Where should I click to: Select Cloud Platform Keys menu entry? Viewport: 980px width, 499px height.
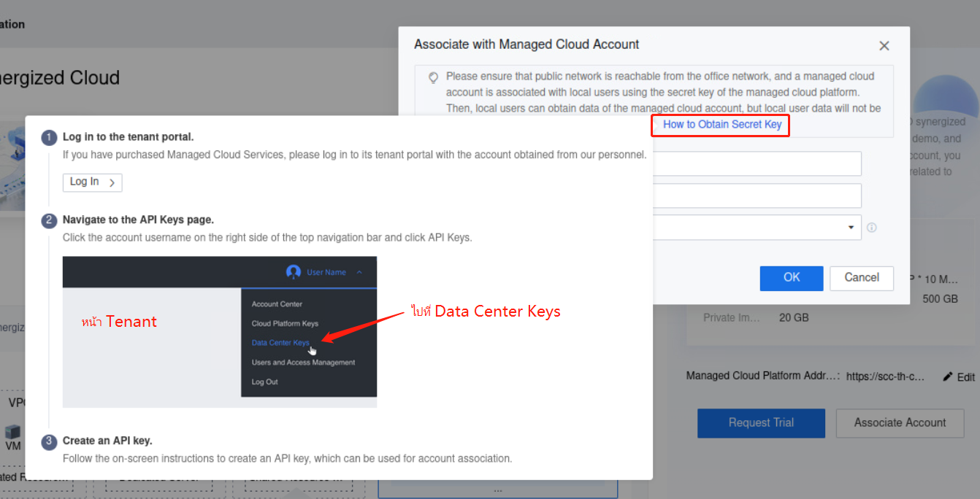point(284,323)
